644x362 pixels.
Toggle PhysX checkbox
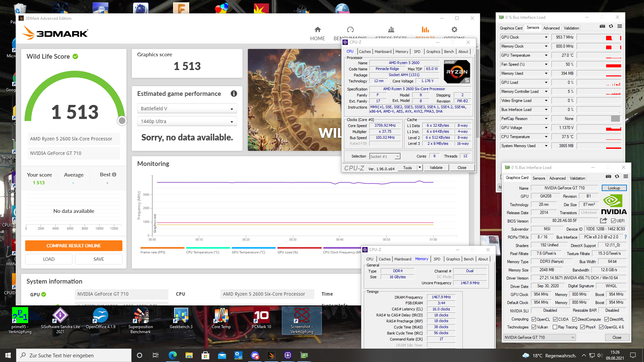(x=582, y=327)
